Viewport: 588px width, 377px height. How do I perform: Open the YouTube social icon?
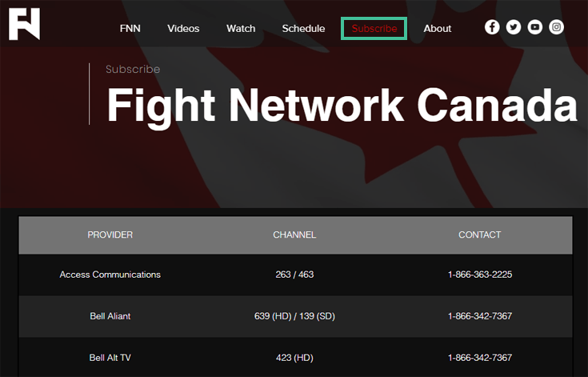534,27
